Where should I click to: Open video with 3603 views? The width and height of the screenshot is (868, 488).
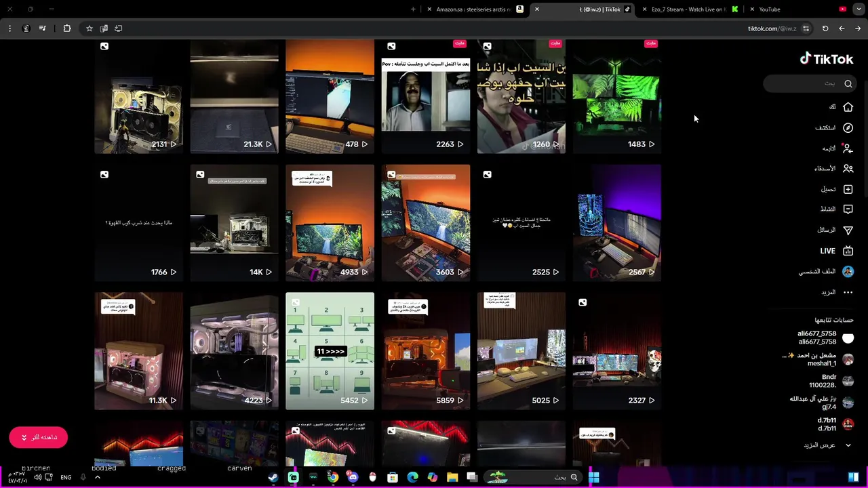click(425, 222)
